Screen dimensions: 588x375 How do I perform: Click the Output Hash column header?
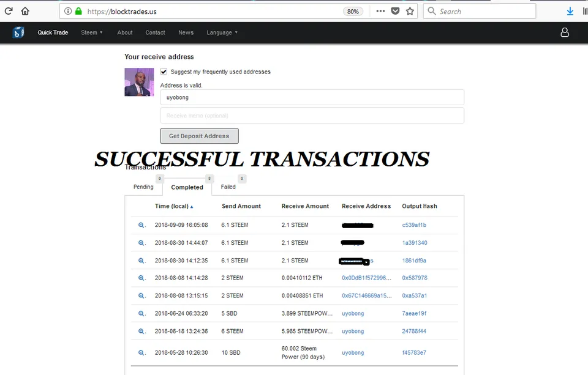coord(420,206)
